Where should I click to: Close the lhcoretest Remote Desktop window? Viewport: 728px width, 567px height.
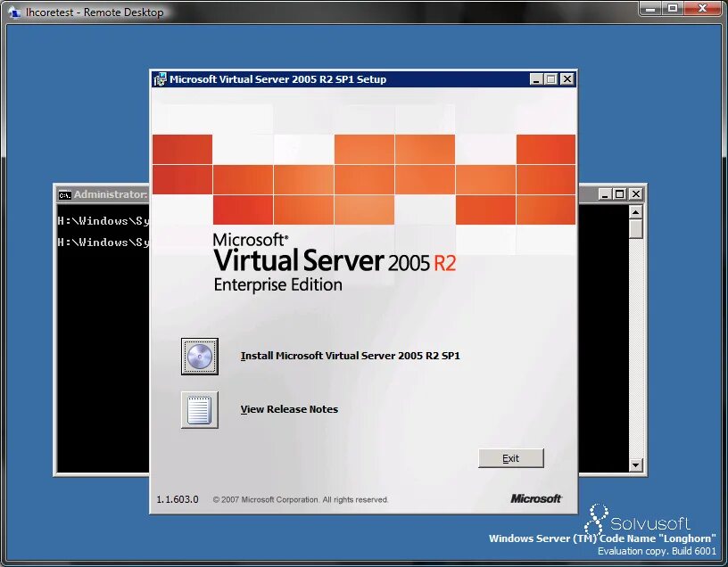[x=703, y=8]
